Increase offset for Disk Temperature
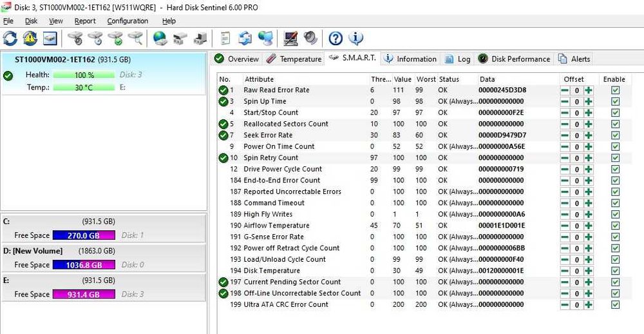The width and height of the screenshot is (644, 334). 589,271
